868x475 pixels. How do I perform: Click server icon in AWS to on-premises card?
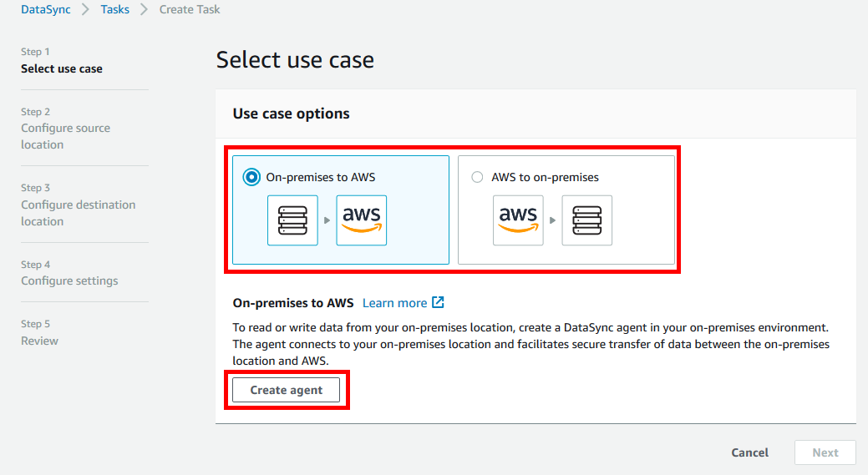click(x=586, y=220)
